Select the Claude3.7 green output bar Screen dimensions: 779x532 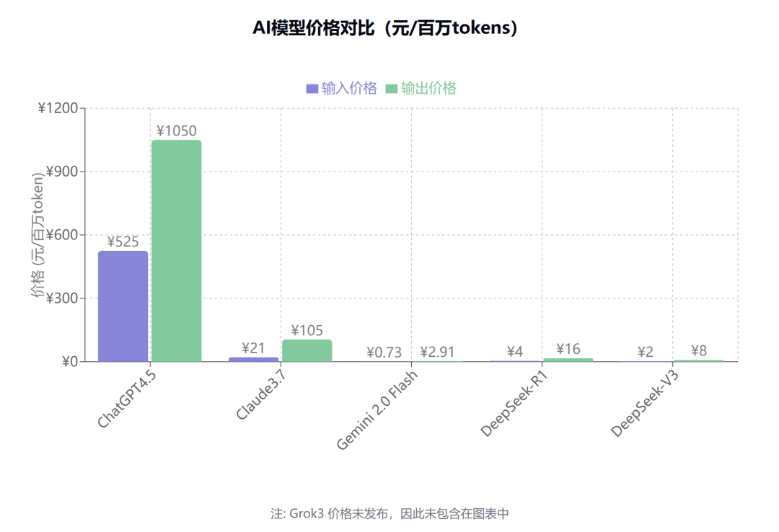[x=307, y=350]
